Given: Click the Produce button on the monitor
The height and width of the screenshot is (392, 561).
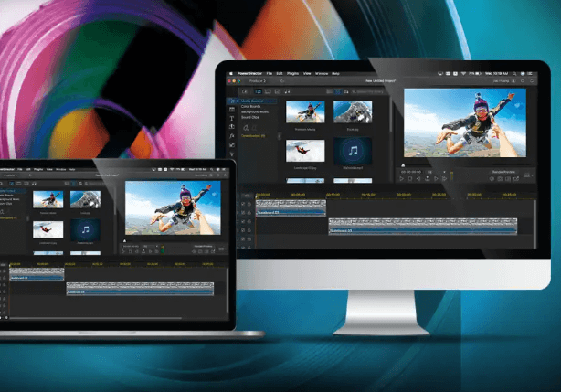Looking at the screenshot, I should pos(258,81).
